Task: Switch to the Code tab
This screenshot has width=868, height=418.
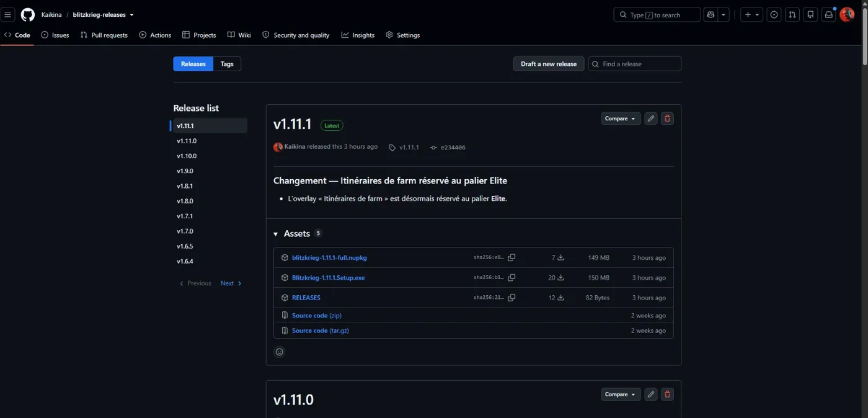Action: point(17,35)
